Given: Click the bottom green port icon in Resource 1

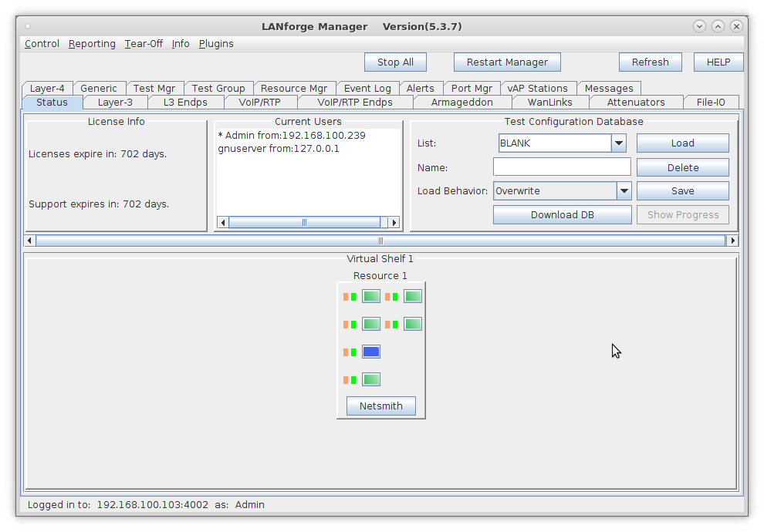Looking at the screenshot, I should pyautogui.click(x=371, y=379).
